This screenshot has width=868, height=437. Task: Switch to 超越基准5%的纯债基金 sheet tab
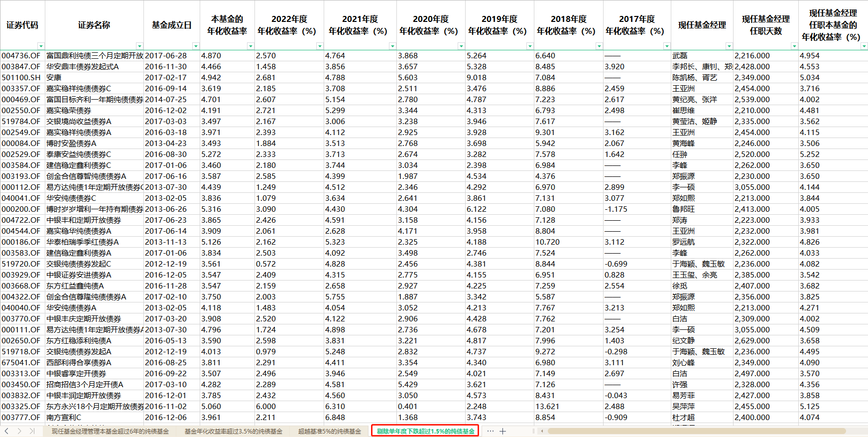click(x=330, y=431)
